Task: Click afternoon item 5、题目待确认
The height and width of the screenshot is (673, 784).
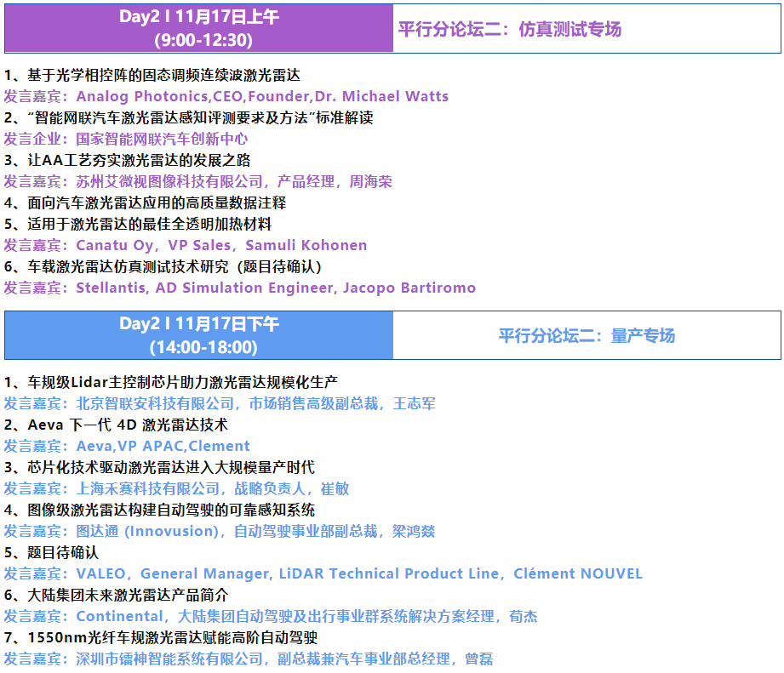Action: pos(51,552)
